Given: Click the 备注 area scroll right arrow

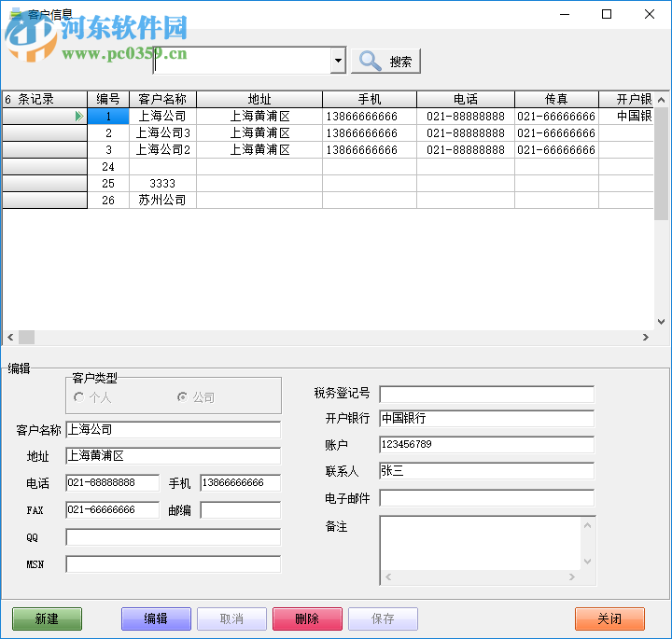Looking at the screenshot, I should click(x=572, y=576).
